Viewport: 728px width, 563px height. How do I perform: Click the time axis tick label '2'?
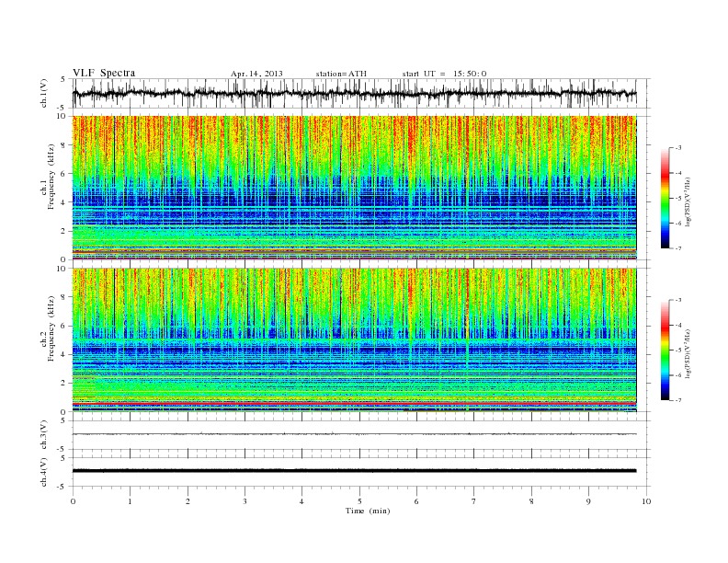(188, 501)
